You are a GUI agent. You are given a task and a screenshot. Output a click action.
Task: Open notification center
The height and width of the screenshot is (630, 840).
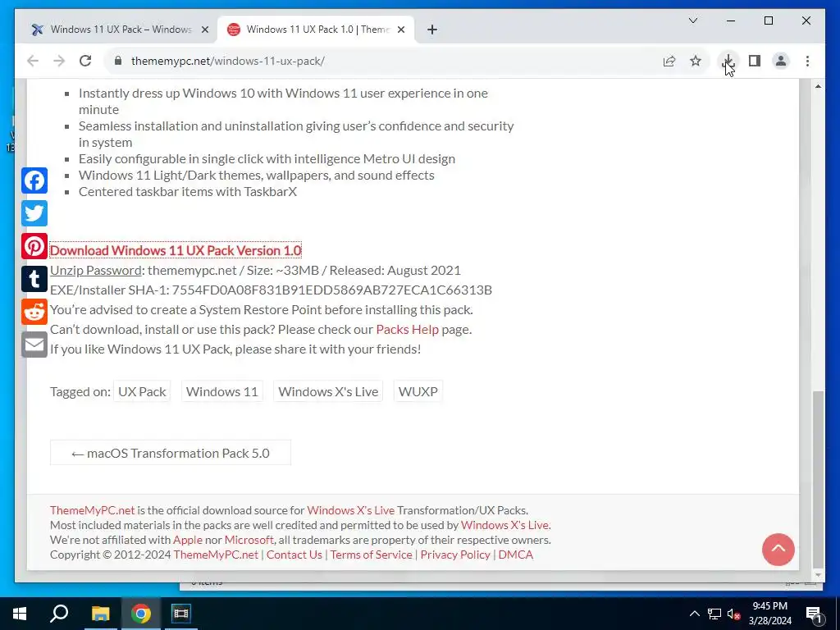tap(813, 614)
